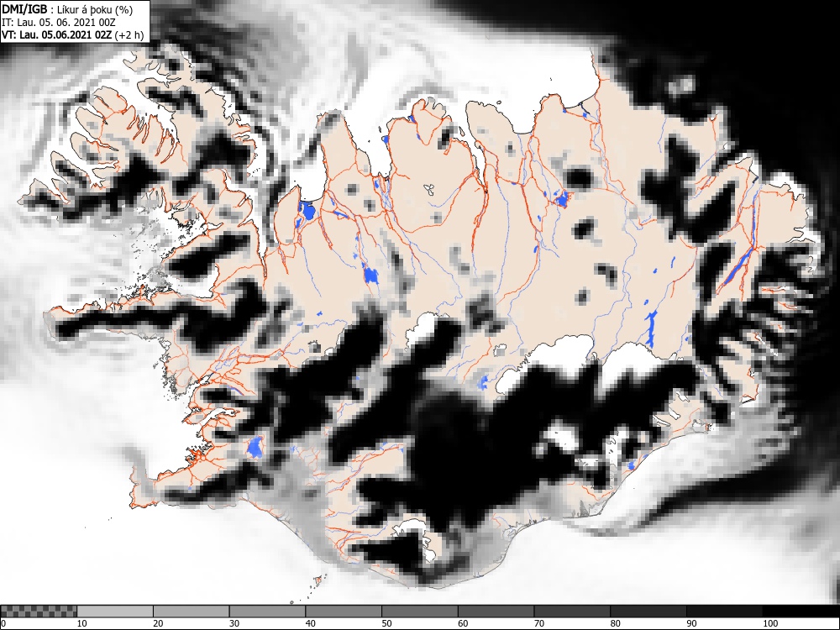Click the 'IT: Lau. 05. 06. 2021 00Z' line

[59, 23]
